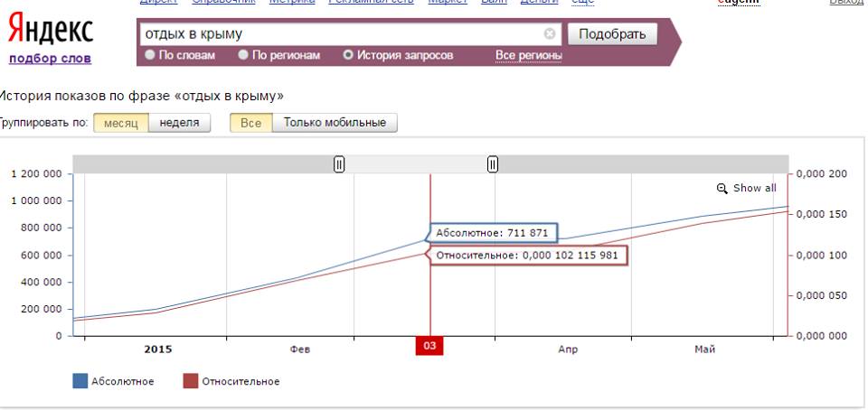This screenshot has width=868, height=410.
Task: Click the 'Show all' zoom link
Action: (x=754, y=189)
